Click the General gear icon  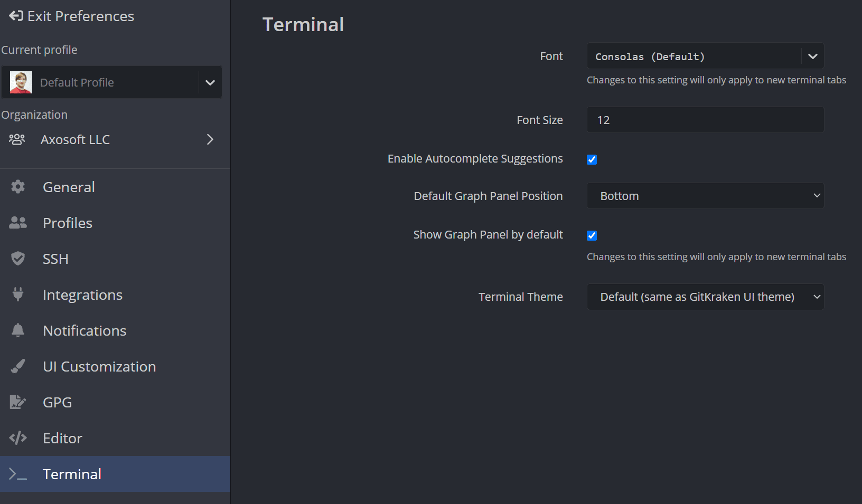click(18, 187)
